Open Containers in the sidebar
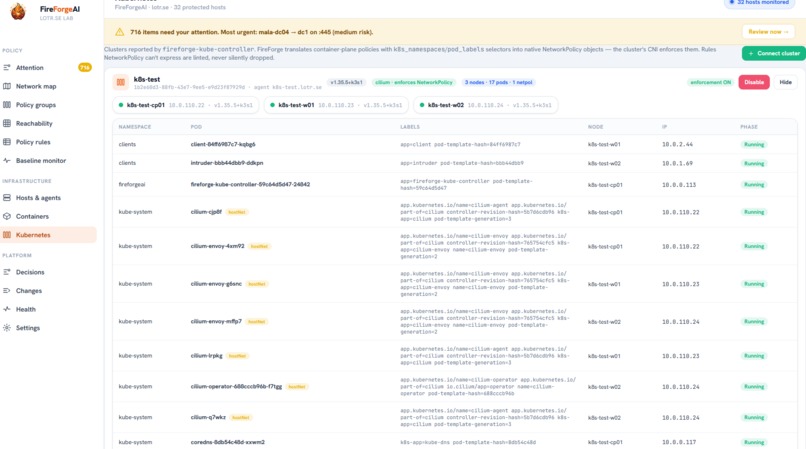Viewport: 806px width, 449px height. (x=32, y=217)
